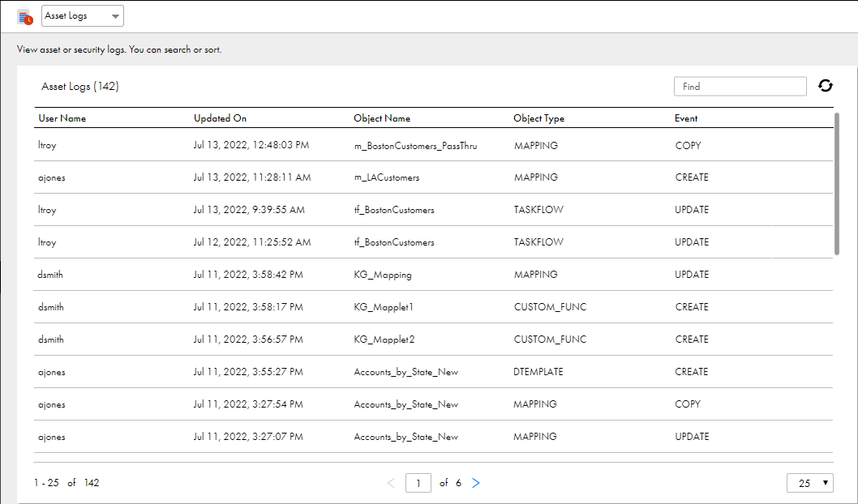Viewport: 858px width, 504px height.
Task: Click CREATE event for m_LACustomers
Action: 692,177
